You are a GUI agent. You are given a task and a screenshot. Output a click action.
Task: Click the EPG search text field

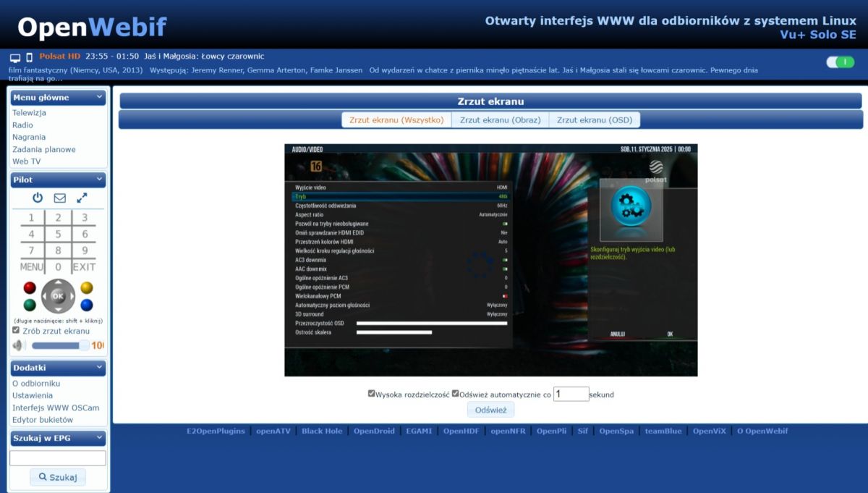58,458
